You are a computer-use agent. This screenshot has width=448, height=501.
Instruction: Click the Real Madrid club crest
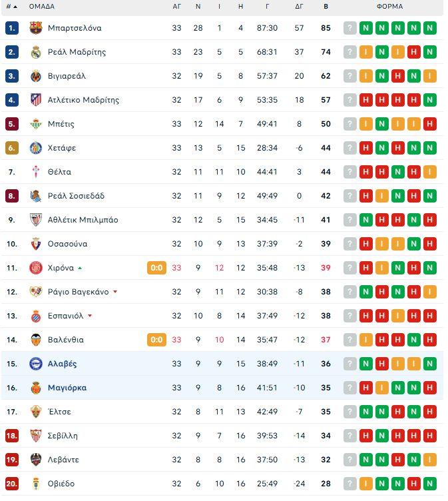pos(36,52)
